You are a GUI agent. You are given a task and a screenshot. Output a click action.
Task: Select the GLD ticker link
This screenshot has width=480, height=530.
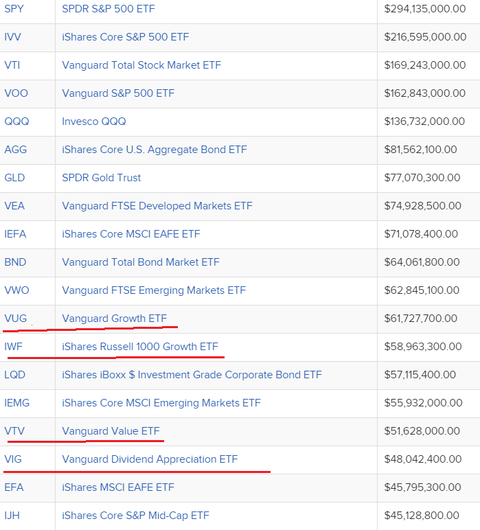coord(15,177)
